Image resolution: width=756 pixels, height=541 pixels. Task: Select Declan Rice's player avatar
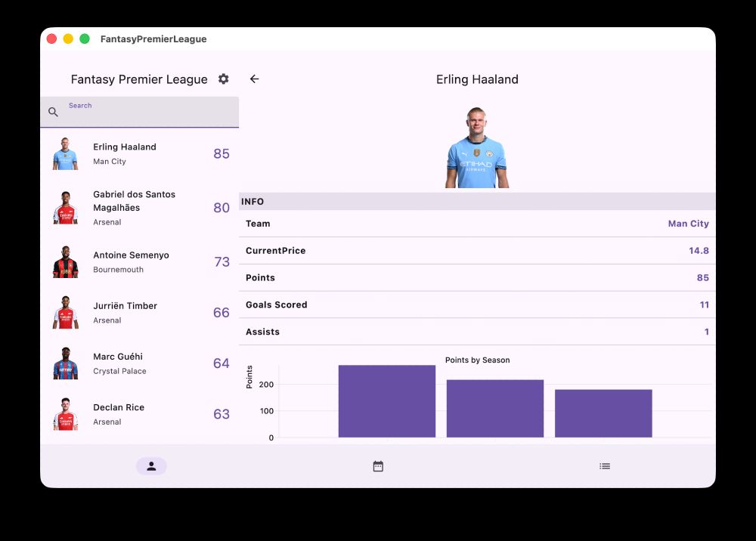click(x=65, y=414)
